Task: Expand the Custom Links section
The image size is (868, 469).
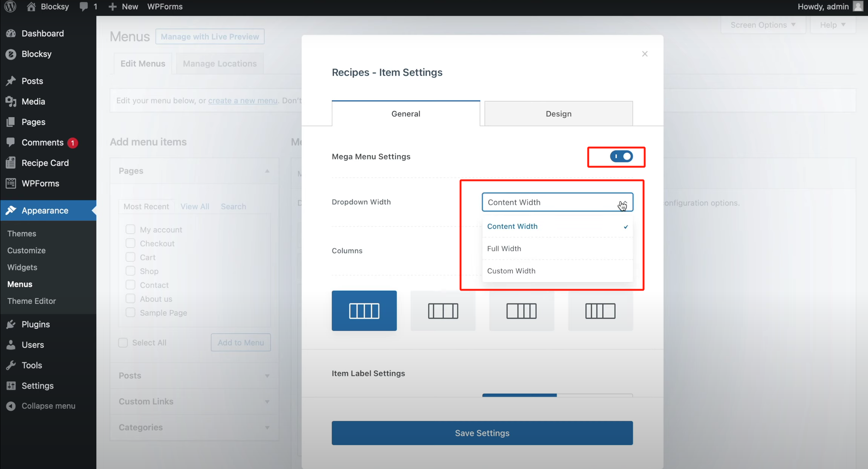Action: (x=267, y=401)
